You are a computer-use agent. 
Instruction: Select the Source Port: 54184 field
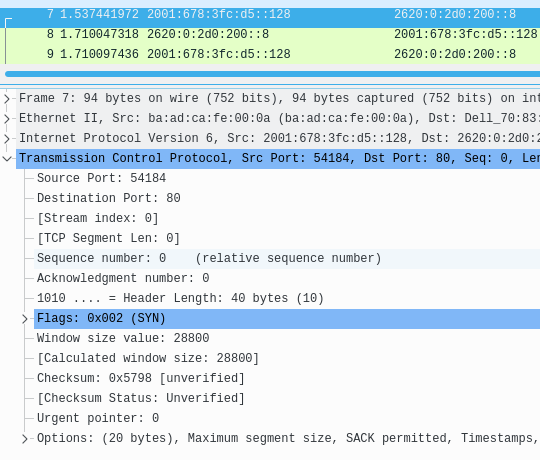click(101, 178)
